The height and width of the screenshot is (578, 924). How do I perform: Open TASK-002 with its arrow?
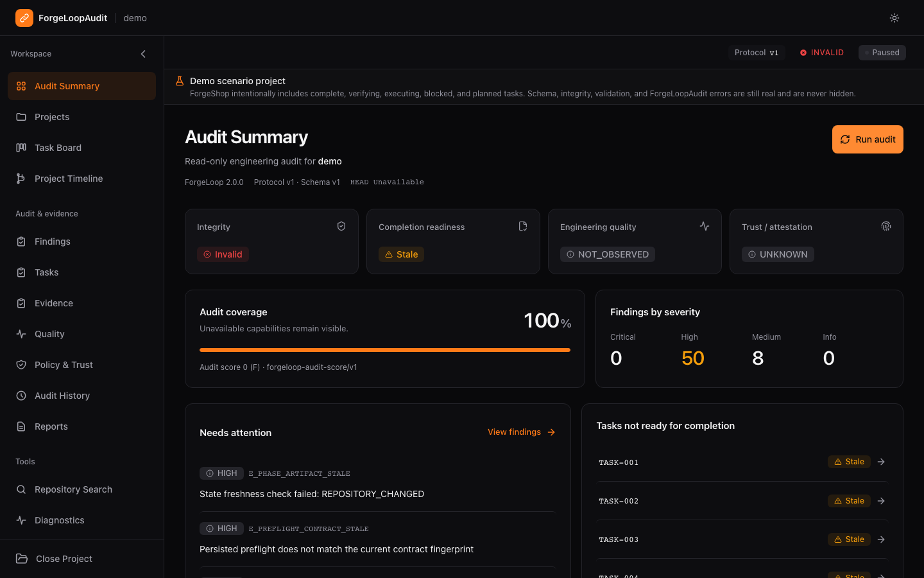tap(882, 501)
